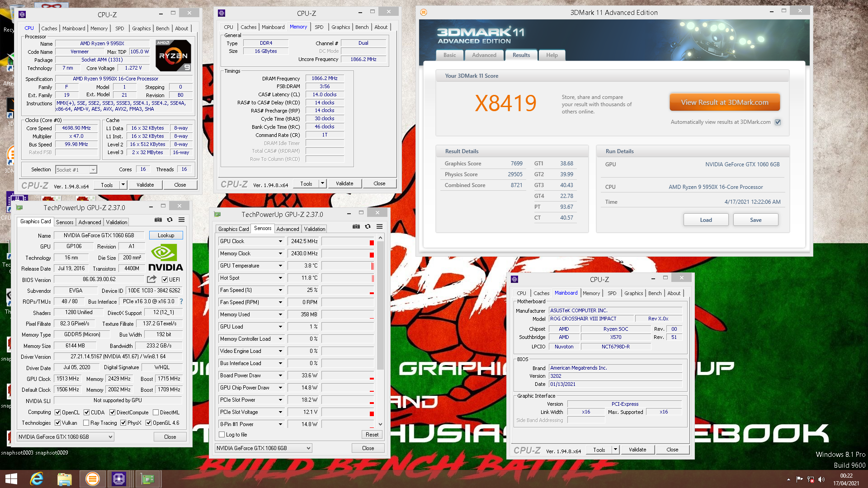This screenshot has height=488, width=868.
Task: Open Tools dropdown arrow in CPU-Z Mainboard window
Action: tap(615, 450)
